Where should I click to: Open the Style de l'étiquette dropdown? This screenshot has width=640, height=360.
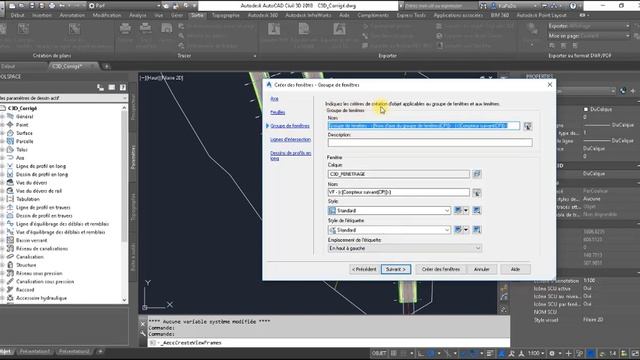(x=447, y=230)
